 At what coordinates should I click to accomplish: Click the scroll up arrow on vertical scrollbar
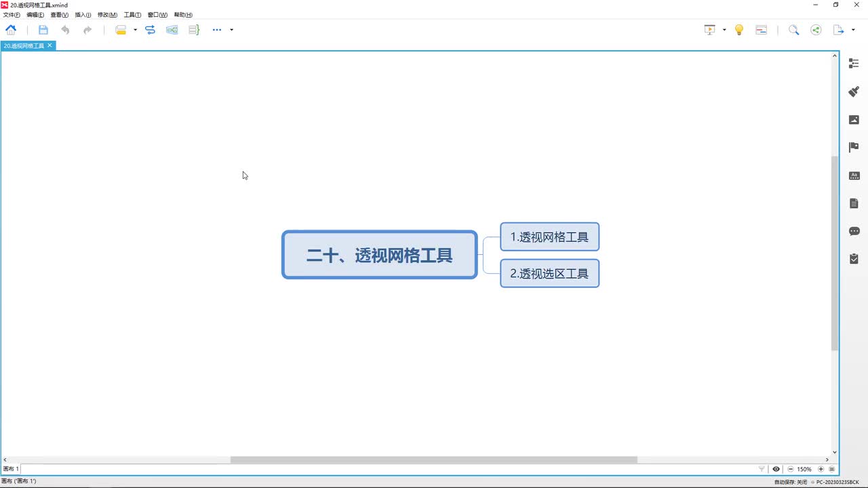pyautogui.click(x=835, y=56)
